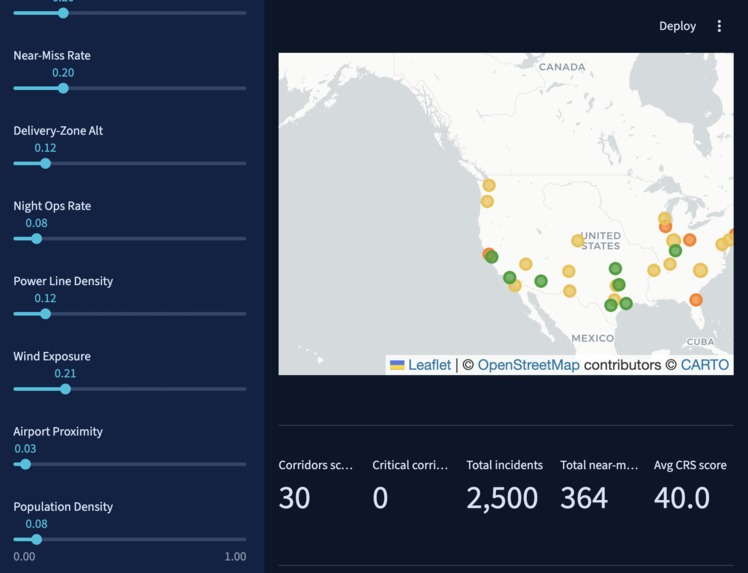Click the green marker in Arizona
This screenshot has height=573, width=748.
[x=541, y=281]
